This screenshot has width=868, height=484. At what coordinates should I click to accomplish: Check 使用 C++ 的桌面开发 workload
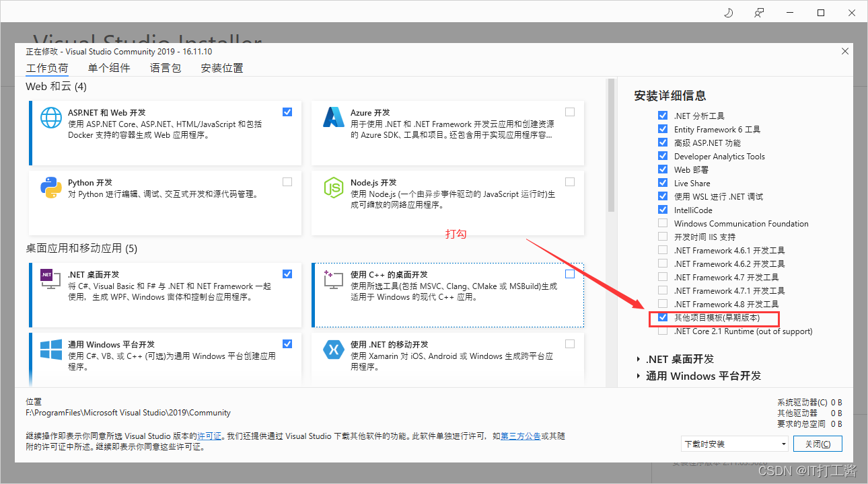pyautogui.click(x=570, y=274)
